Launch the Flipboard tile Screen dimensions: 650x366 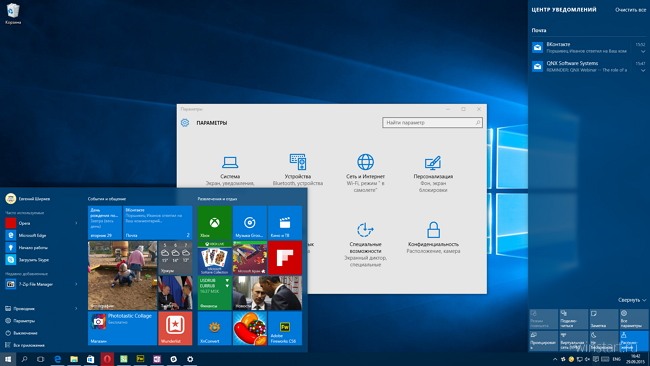285,258
